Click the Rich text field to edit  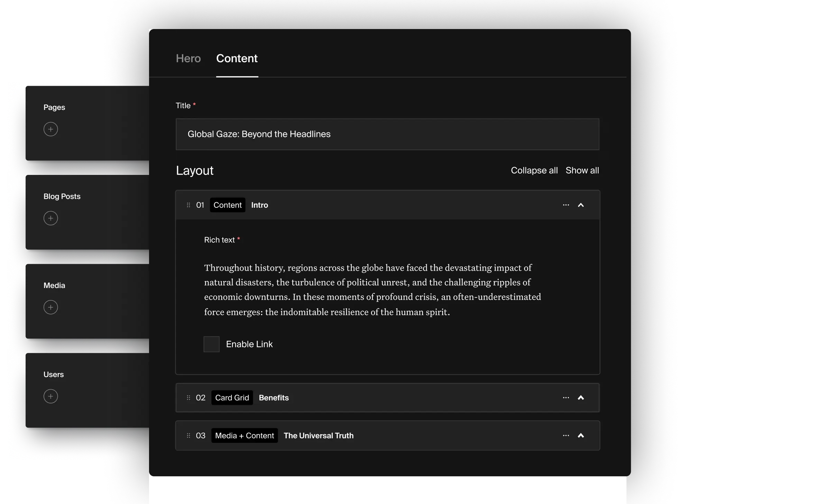coord(388,290)
